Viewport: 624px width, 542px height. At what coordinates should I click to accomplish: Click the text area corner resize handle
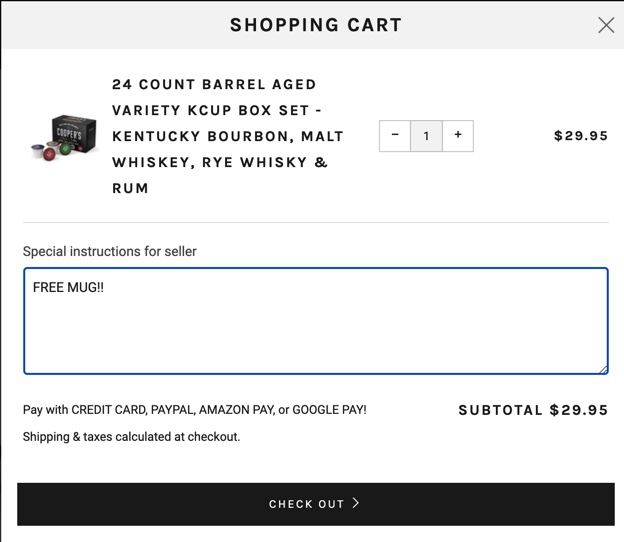click(603, 369)
